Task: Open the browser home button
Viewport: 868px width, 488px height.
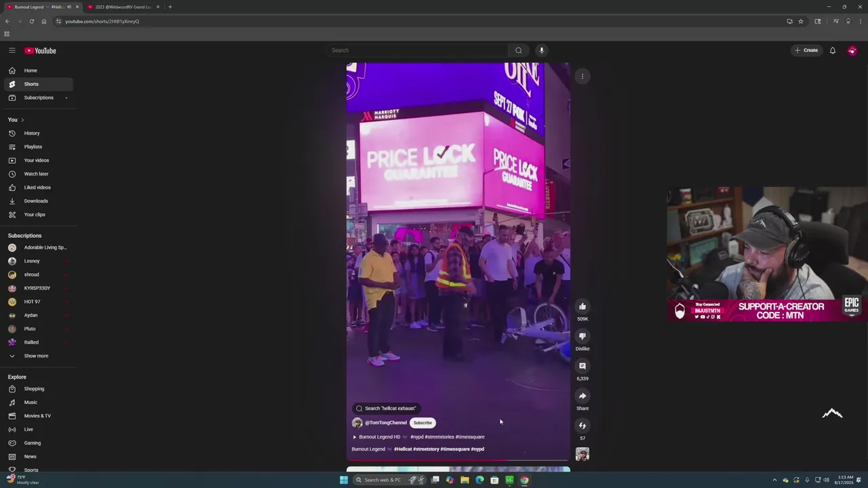Action: coord(43,21)
